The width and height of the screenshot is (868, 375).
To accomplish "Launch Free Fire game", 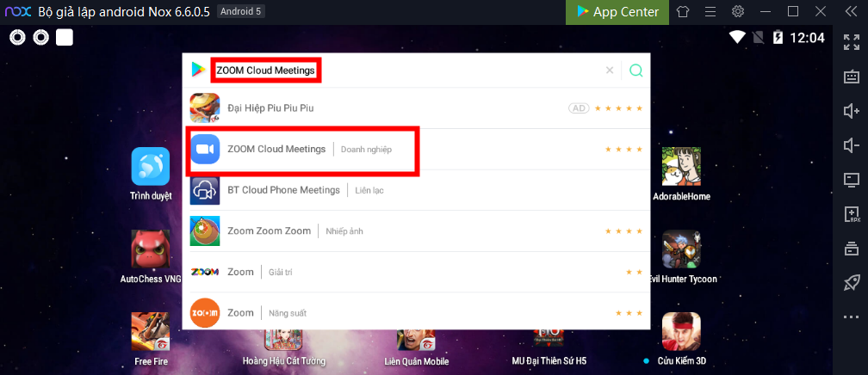I will (x=151, y=339).
